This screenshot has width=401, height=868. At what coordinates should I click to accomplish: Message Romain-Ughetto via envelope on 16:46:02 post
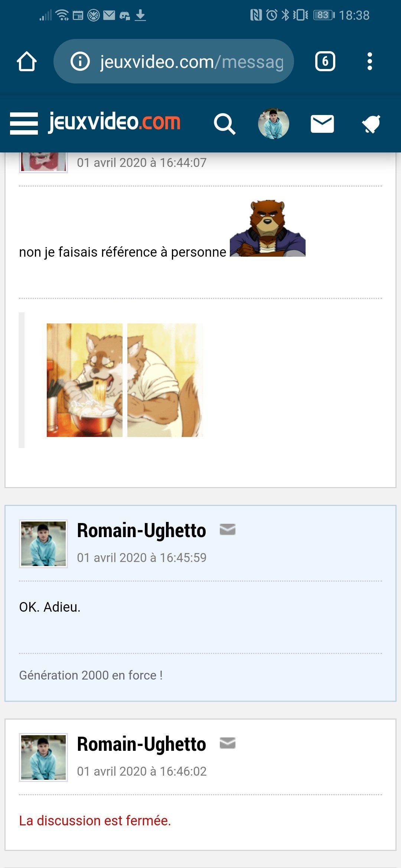click(x=228, y=743)
